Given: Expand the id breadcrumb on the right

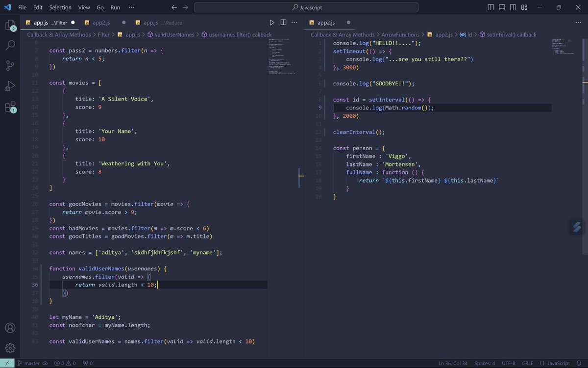Looking at the screenshot, I should 466,35.
